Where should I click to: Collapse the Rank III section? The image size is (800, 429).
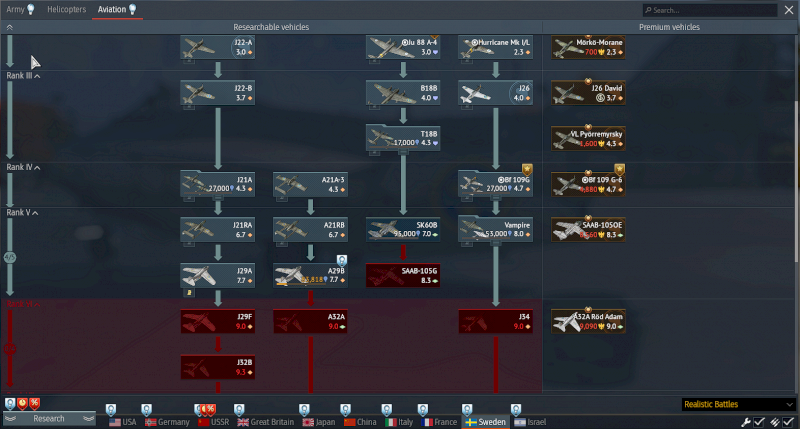[37, 76]
